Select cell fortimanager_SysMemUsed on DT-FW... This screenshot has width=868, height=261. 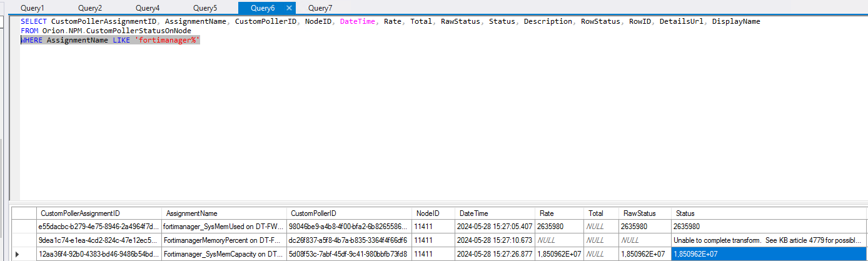point(224,227)
